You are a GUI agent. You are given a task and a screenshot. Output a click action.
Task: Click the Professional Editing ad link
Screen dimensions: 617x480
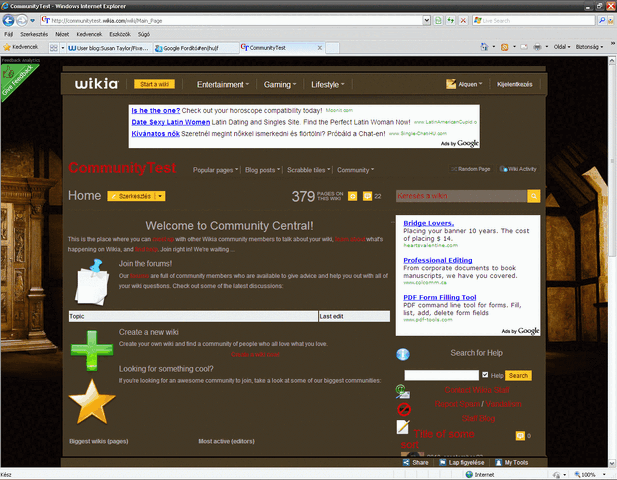pos(438,260)
